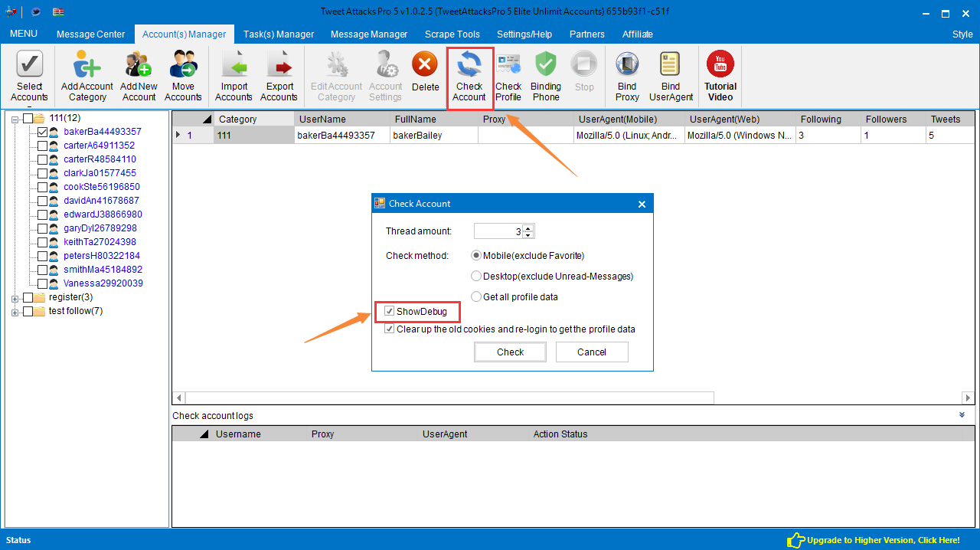Select the Vanessa29920039 account
Viewport: 980px width, 550px height.
pos(103,283)
